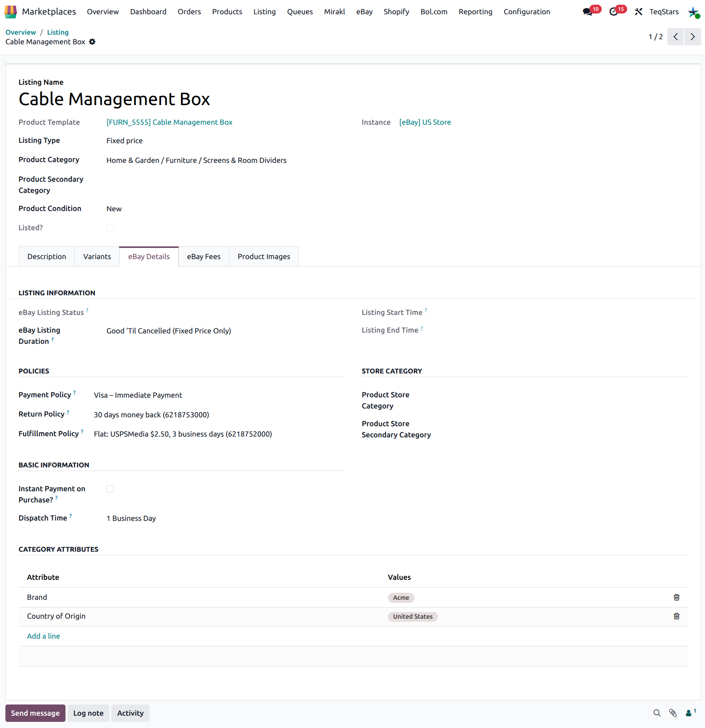
Task: Go to the previous record arrow
Action: tap(675, 37)
